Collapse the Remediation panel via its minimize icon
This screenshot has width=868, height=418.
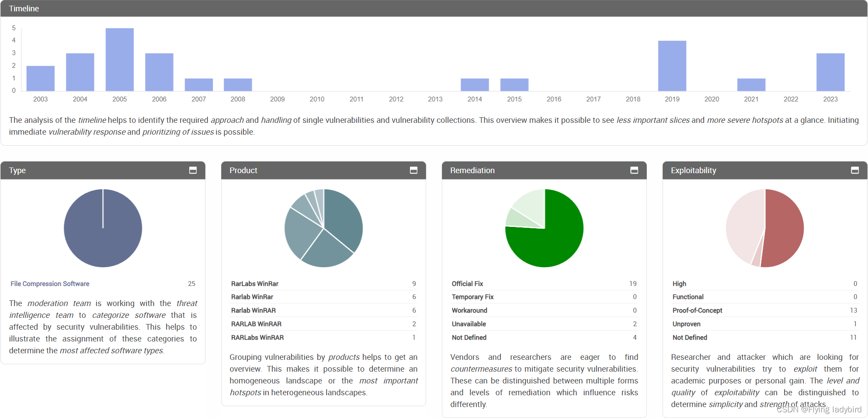[634, 170]
